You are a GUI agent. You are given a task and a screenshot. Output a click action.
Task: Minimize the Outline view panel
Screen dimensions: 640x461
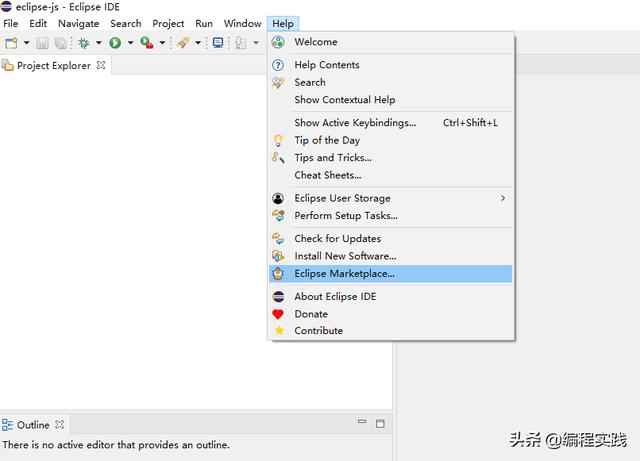click(x=362, y=422)
